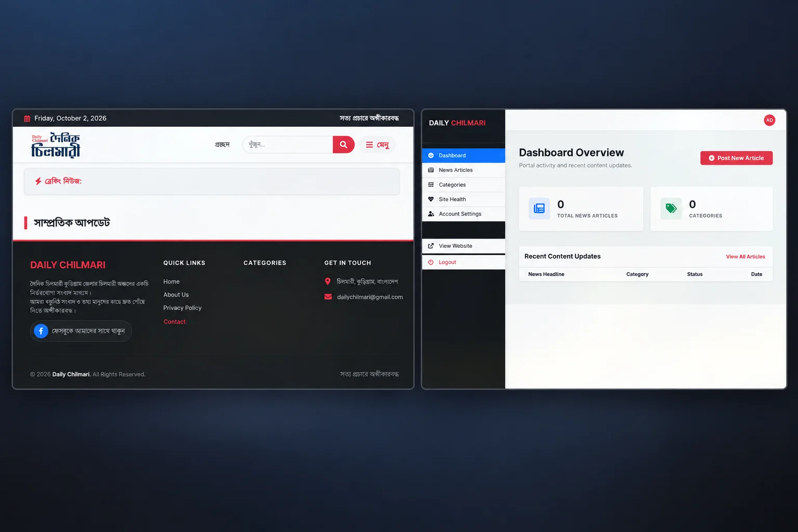Select Dashboard in the admin sidebar

click(x=463, y=155)
